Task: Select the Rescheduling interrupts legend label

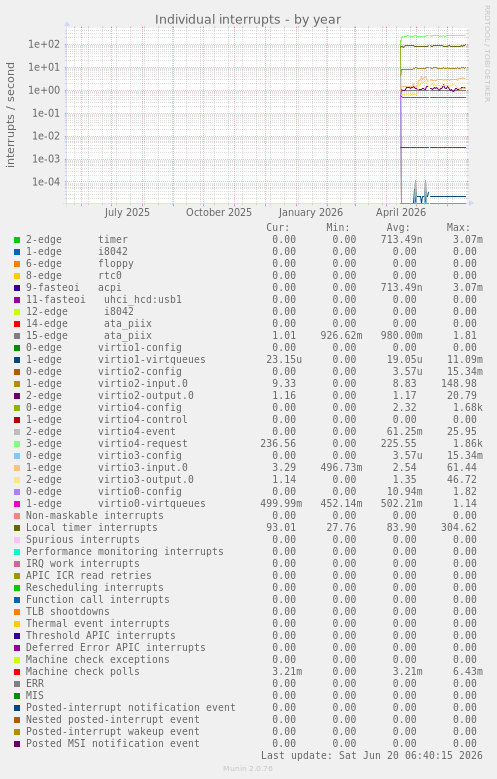Action: pos(94,587)
